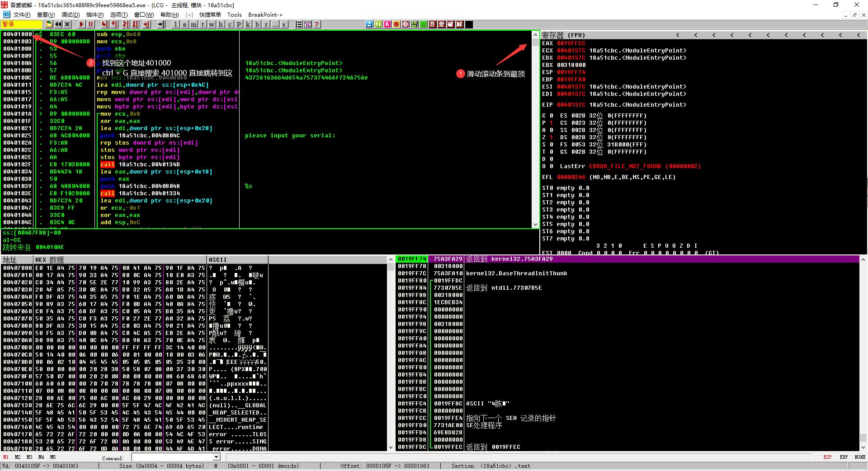Select the EAX register value 0019FFCC

(571, 43)
